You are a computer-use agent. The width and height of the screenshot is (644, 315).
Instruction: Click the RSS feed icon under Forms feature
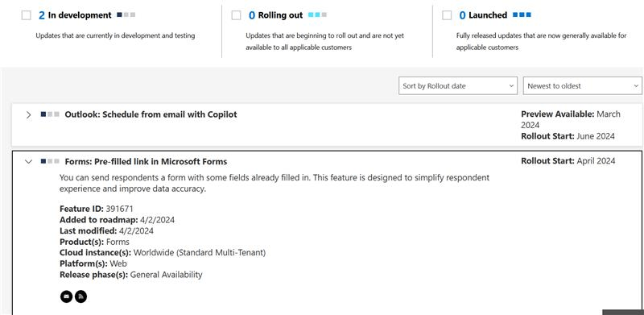click(80, 296)
